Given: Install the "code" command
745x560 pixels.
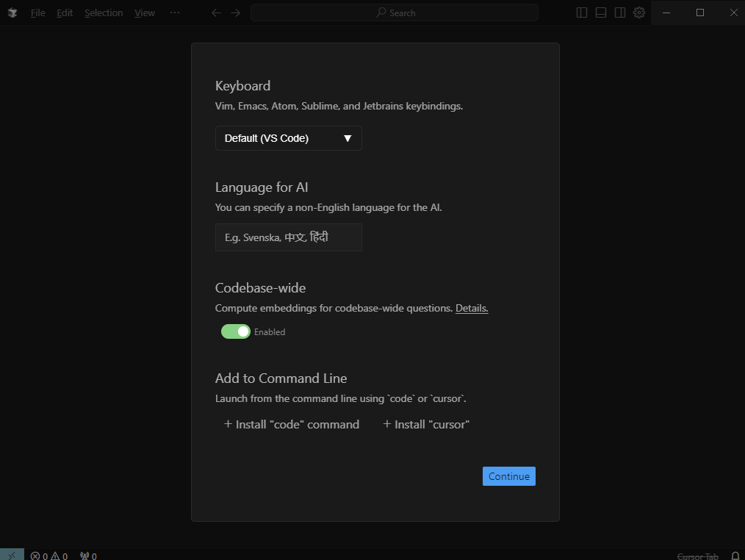Looking at the screenshot, I should (x=292, y=425).
